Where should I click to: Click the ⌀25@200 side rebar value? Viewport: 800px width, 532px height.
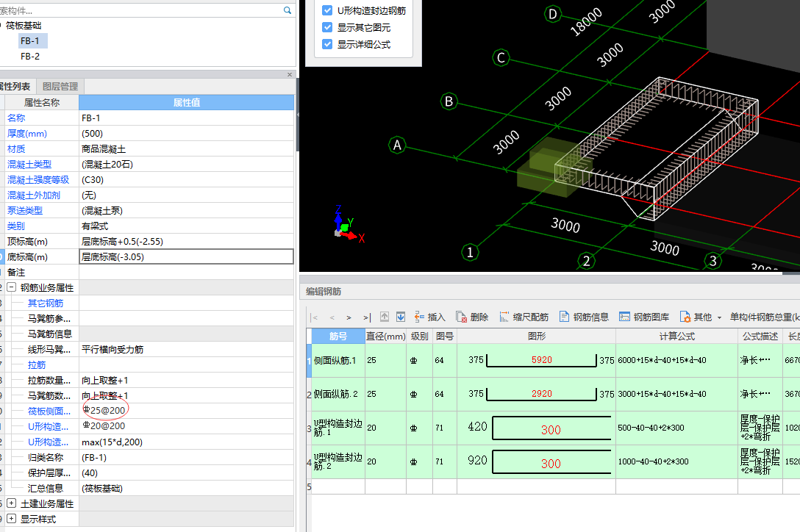(104, 410)
